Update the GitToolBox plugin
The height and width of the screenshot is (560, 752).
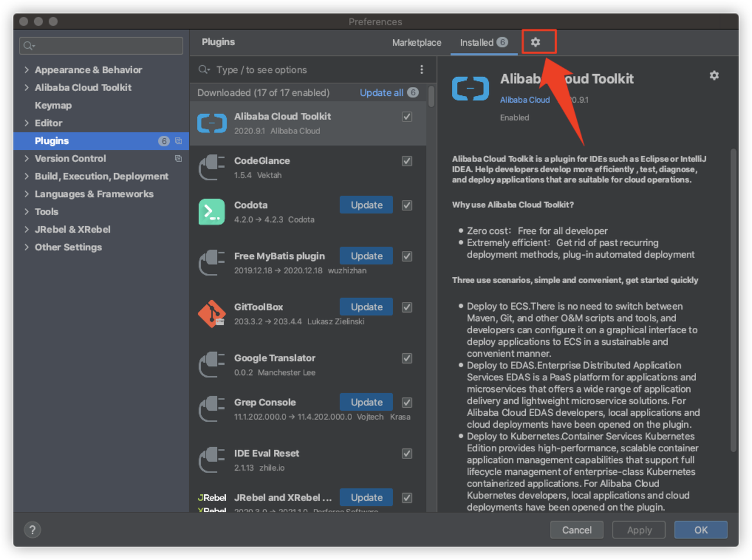point(367,307)
